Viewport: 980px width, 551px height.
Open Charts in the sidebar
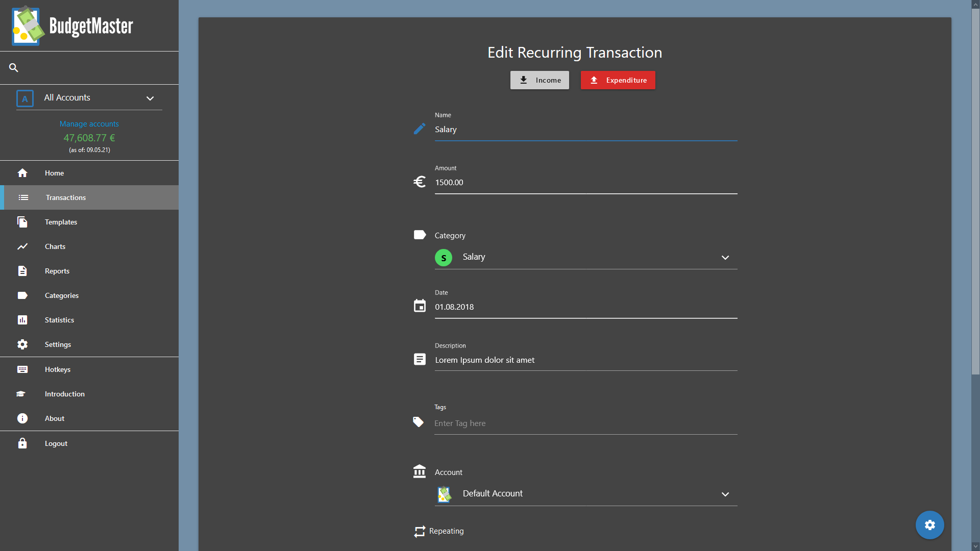[89, 246]
